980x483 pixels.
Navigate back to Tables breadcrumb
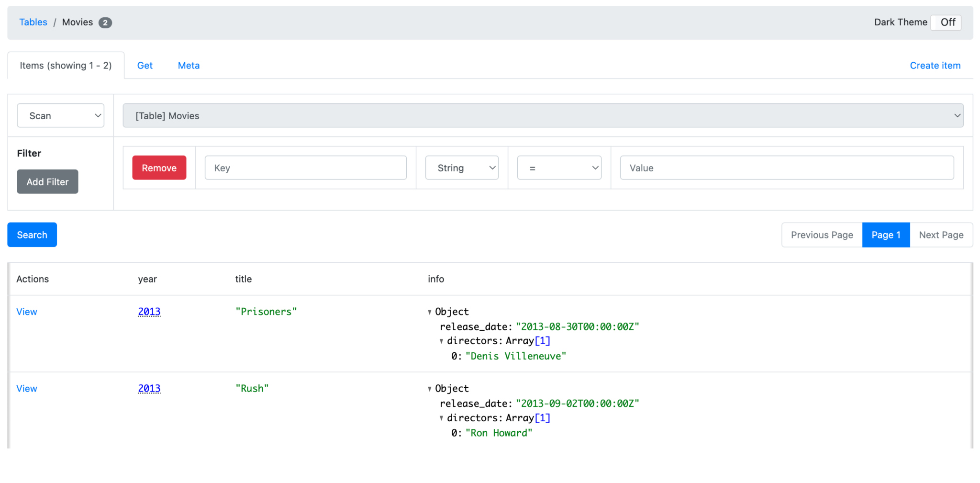[x=33, y=22]
